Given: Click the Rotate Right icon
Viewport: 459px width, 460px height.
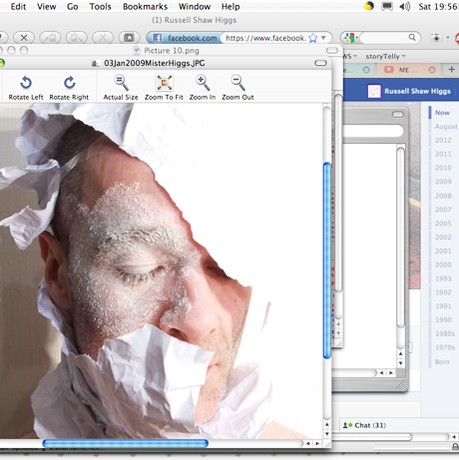Looking at the screenshot, I should pos(69,83).
